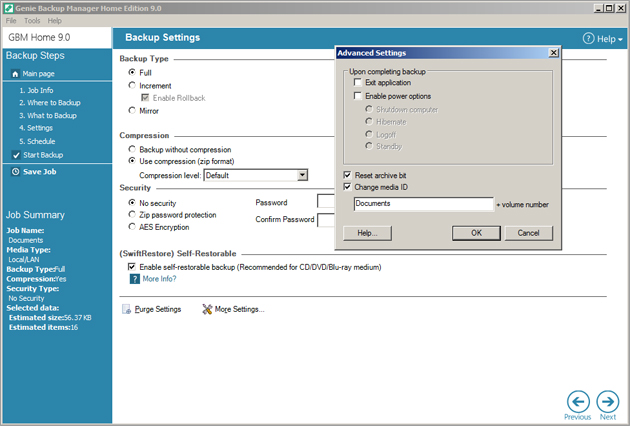Expand the Compression level dropdown
630x426 pixels.
tap(302, 175)
